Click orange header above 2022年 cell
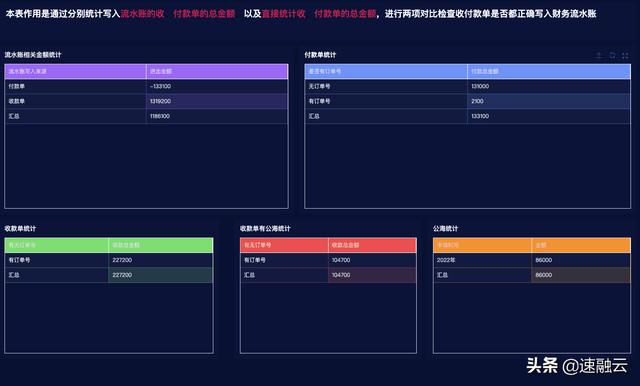The width and height of the screenshot is (640, 386). tap(482, 245)
